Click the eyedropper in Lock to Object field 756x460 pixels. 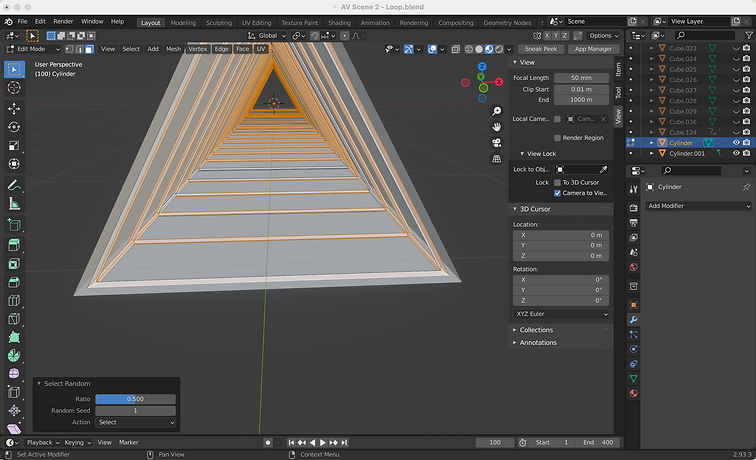(603, 169)
